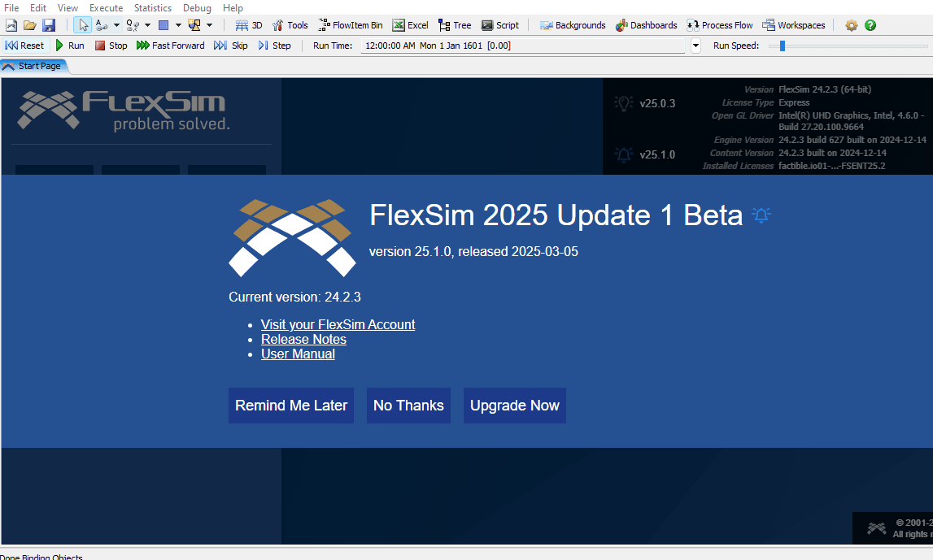Open the Excel interface
The image size is (933, 560).
[410, 25]
